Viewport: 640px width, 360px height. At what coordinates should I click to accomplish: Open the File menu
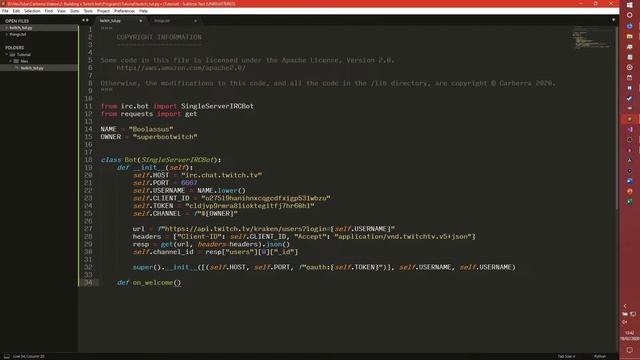(5, 11)
